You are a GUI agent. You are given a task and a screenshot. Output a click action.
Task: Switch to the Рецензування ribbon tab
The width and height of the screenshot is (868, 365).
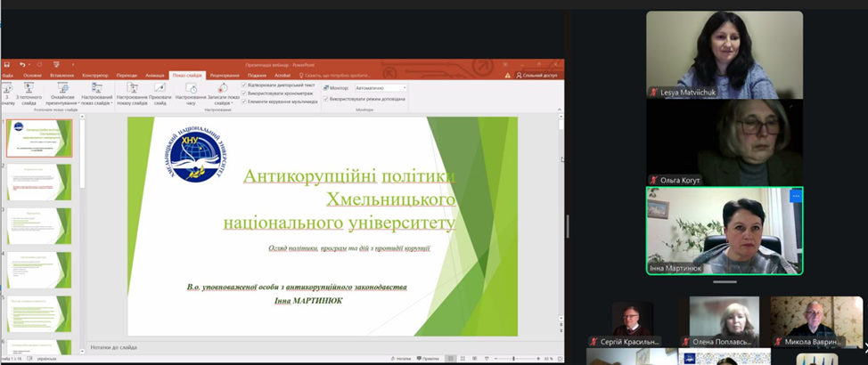[224, 76]
